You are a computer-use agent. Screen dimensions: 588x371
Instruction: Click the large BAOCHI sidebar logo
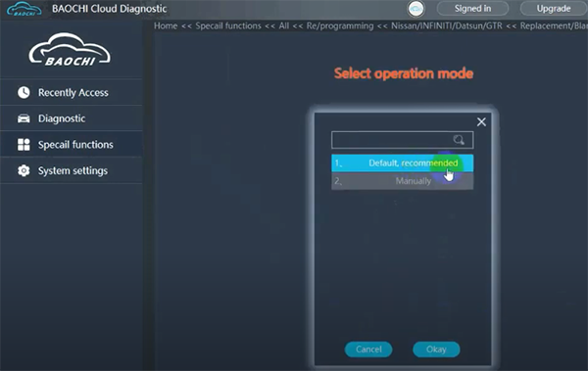click(70, 50)
